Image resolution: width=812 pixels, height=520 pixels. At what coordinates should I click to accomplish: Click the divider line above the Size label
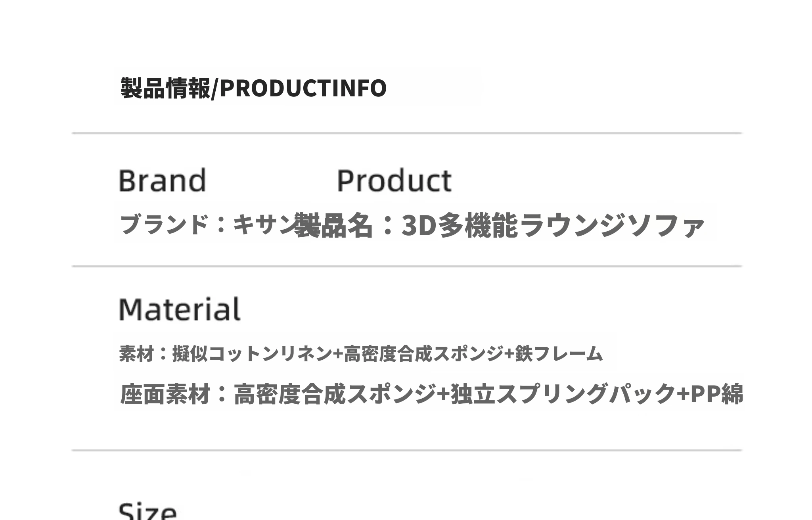coord(407,450)
